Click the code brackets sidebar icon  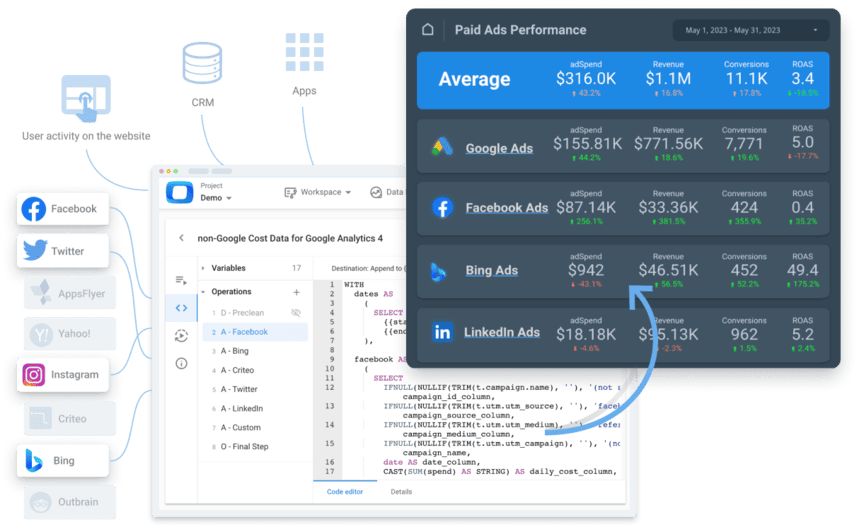coord(181,308)
